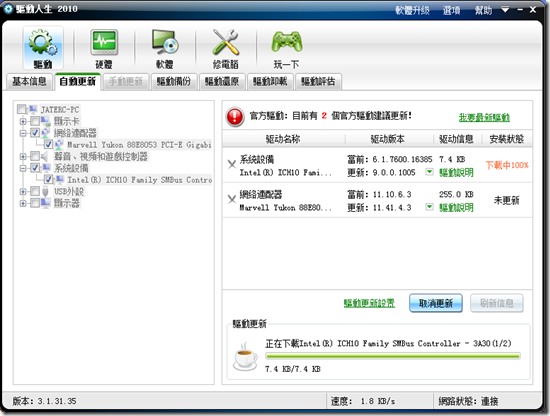Open the title bar down-arrow menu
This screenshot has height=416, width=550.
click(x=505, y=9)
